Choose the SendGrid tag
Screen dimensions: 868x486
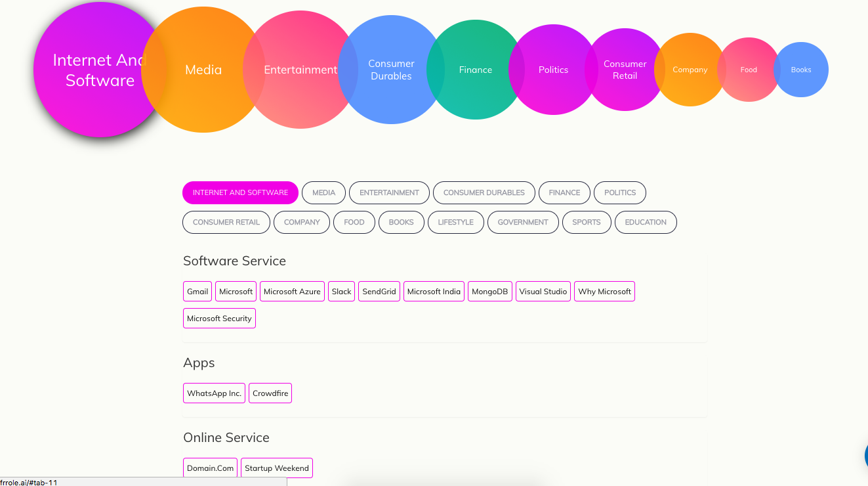(x=379, y=292)
